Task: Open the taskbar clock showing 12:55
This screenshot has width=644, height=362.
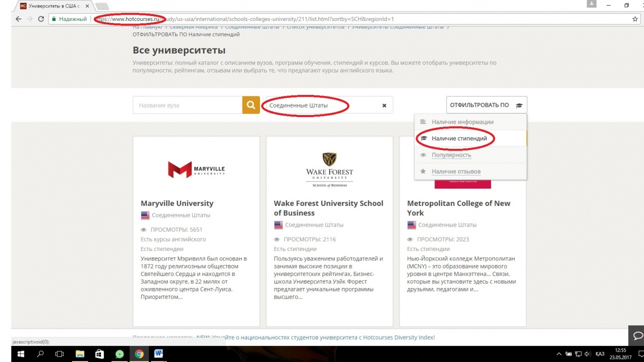Action: 620,353
